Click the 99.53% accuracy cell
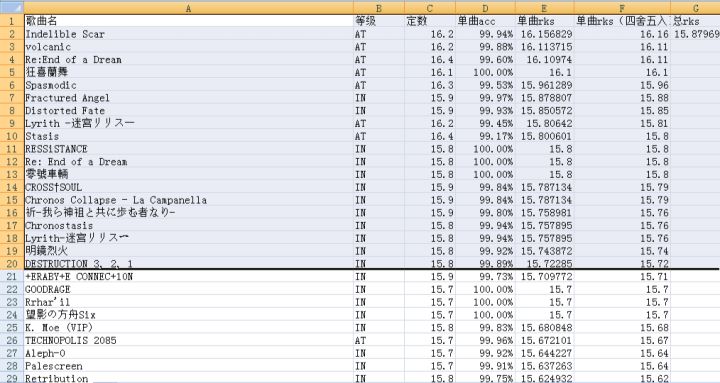 [x=485, y=85]
